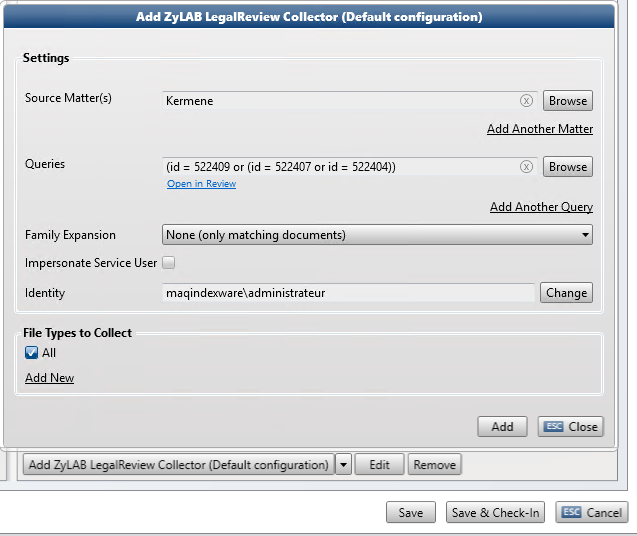
Task: Edit the selected collector
Action: click(379, 465)
